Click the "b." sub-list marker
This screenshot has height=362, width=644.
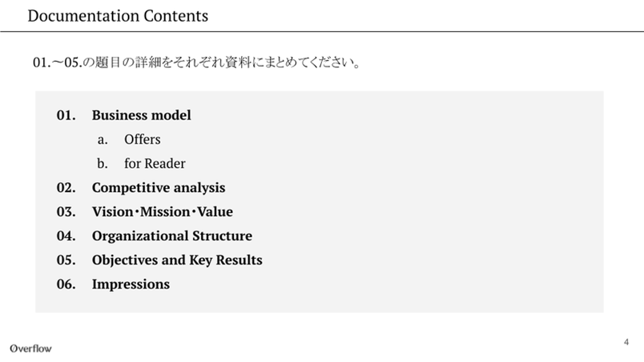point(102,164)
